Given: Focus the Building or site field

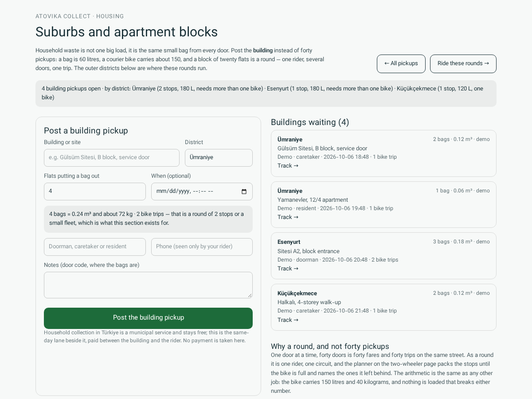Looking at the screenshot, I should point(112,158).
